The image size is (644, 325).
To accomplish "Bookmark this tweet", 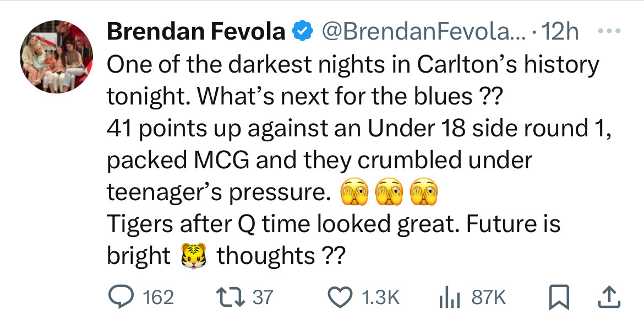I will [x=559, y=297].
